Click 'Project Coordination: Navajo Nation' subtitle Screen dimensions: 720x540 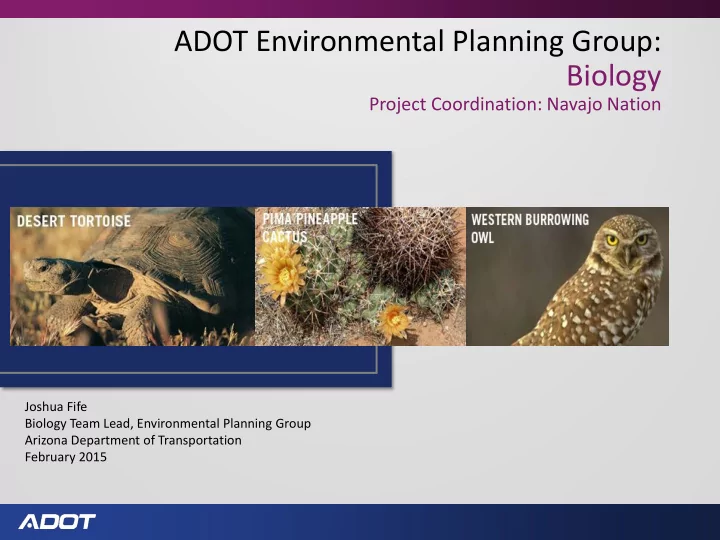(515, 104)
